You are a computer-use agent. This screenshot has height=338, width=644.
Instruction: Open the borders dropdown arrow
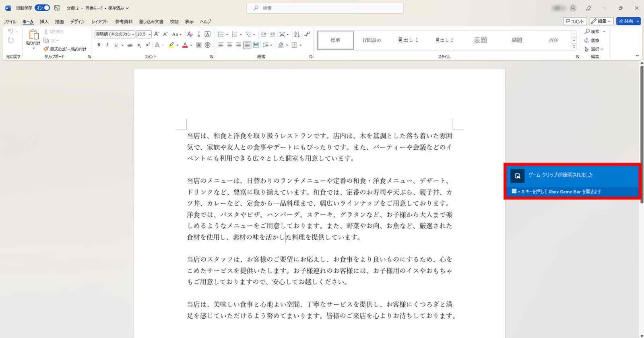click(301, 45)
